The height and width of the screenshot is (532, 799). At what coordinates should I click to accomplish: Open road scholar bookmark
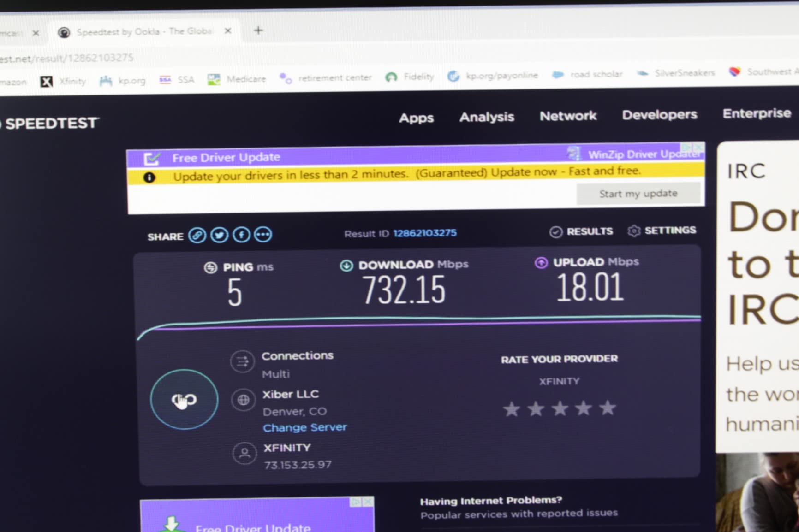588,74
